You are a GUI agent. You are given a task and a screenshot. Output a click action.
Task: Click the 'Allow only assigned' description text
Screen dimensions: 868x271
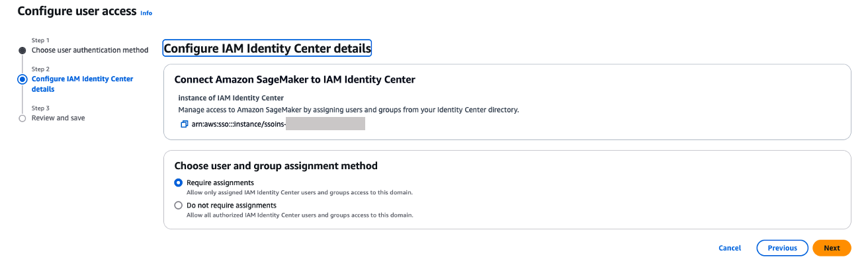299,192
